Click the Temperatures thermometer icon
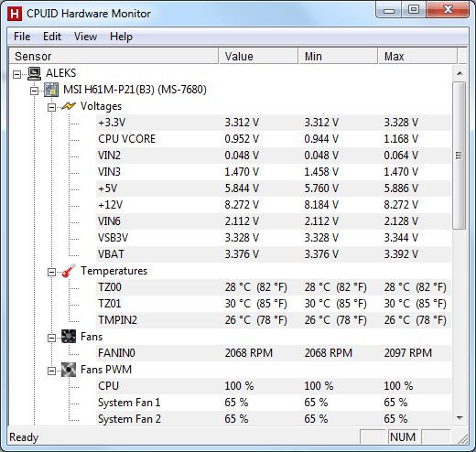476x452 pixels. pyautogui.click(x=69, y=271)
